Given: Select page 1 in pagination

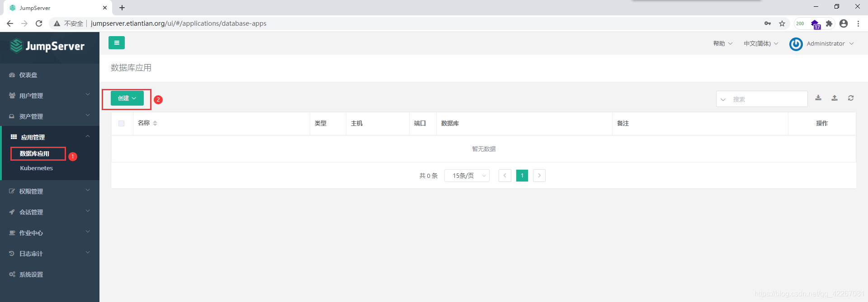Looking at the screenshot, I should [x=522, y=176].
